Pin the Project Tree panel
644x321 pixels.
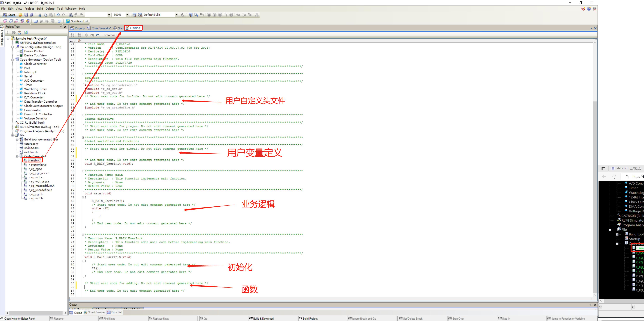[x=61, y=27]
